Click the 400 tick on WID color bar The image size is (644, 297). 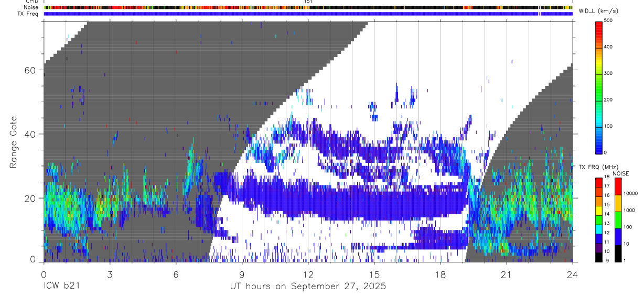(x=609, y=47)
